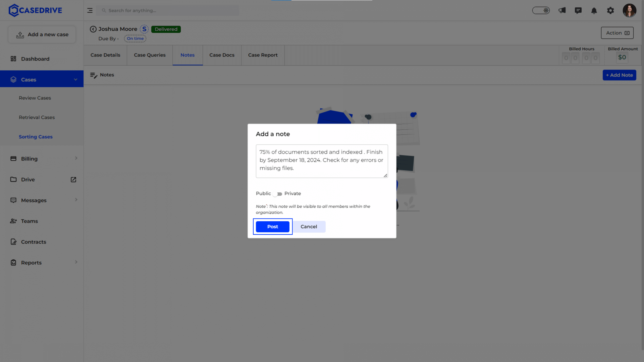Screen dimensions: 644x362
Task: Click the Teams people icon
Action: coord(13,221)
